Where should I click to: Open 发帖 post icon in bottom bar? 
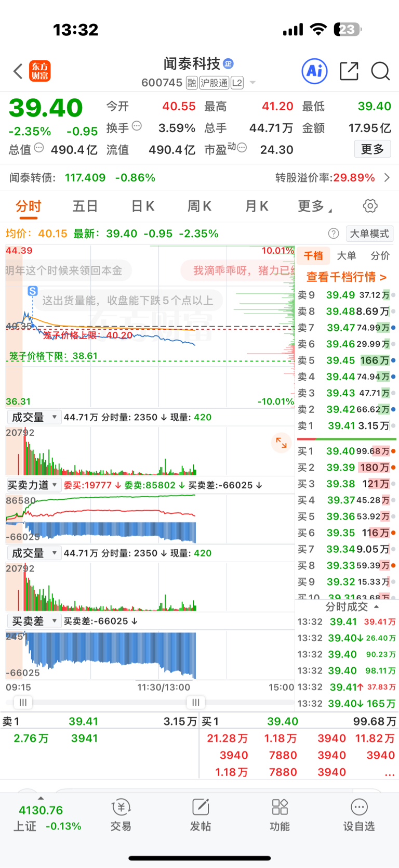click(x=201, y=815)
